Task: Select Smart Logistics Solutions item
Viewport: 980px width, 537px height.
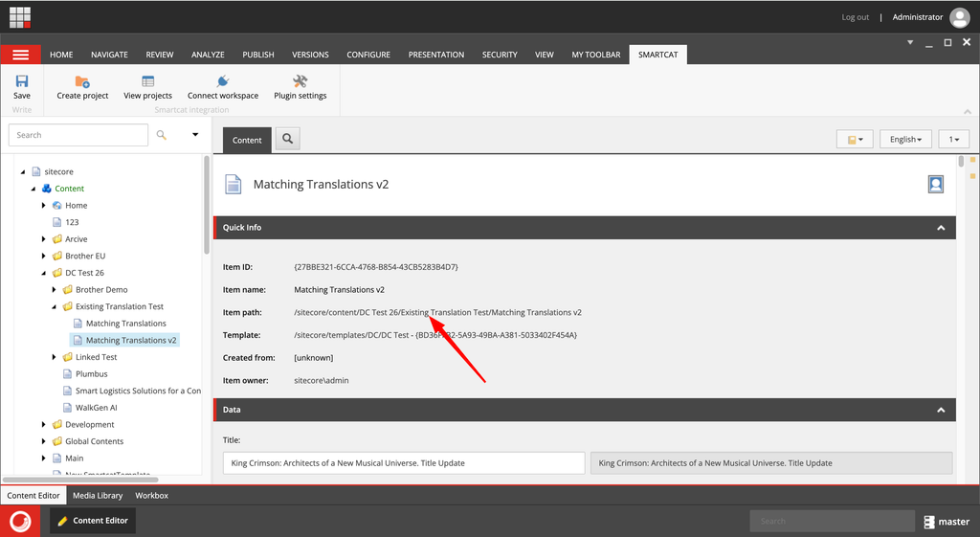Action: point(138,391)
